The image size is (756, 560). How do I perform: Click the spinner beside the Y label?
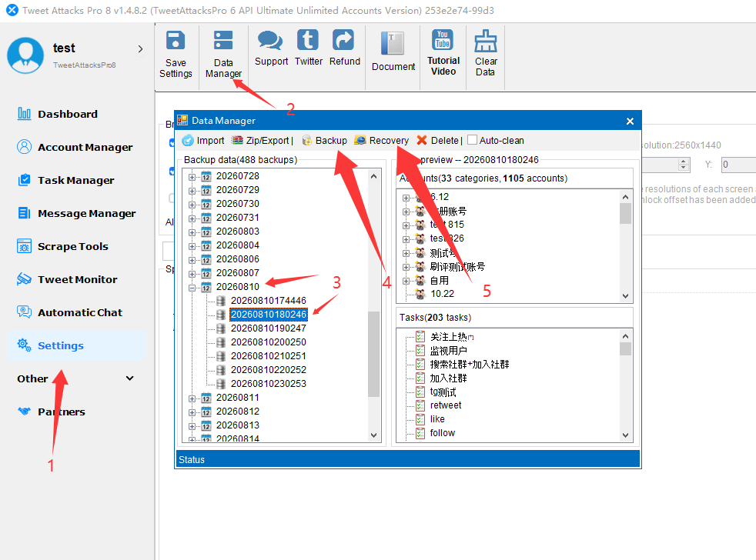[x=683, y=165]
